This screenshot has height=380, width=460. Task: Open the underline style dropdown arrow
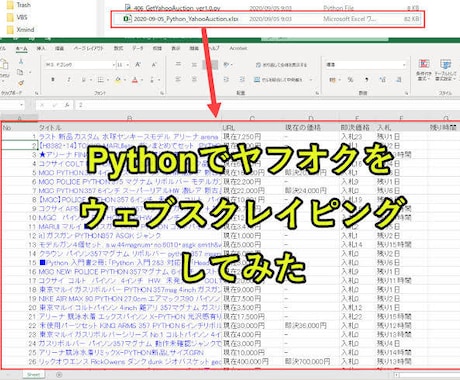90,80
